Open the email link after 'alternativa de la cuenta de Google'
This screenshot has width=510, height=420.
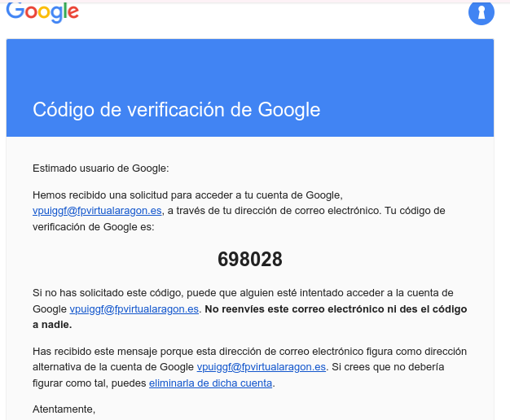pos(262,367)
